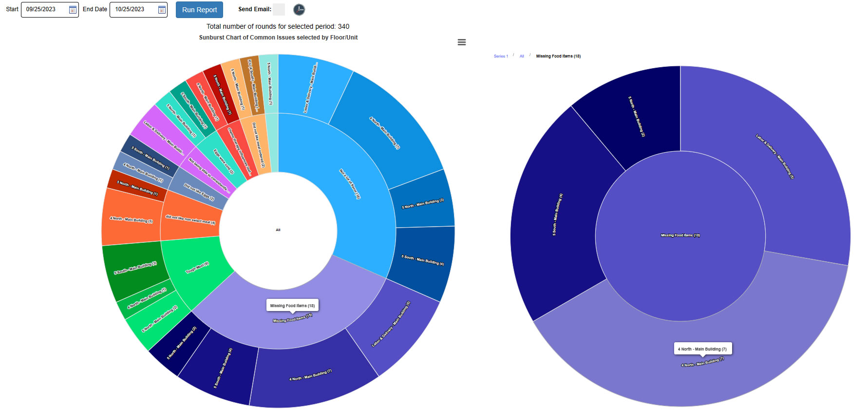This screenshot has width=868, height=410.
Task: Select 'Tough Meat (6)' green segment
Action: [197, 269]
